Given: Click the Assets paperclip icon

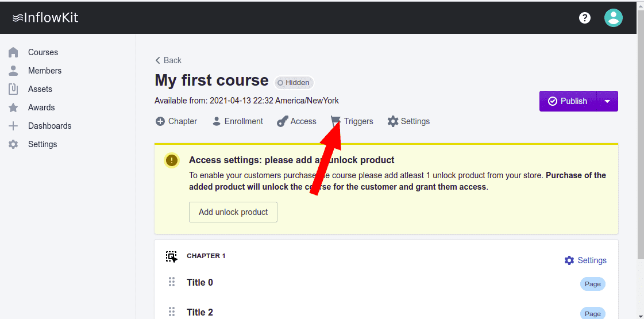Looking at the screenshot, I should click(14, 89).
